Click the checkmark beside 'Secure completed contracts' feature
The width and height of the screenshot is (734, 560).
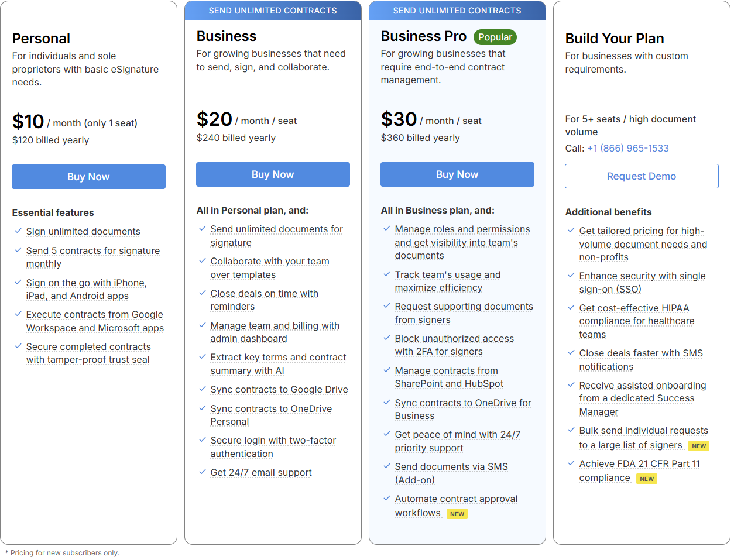pyautogui.click(x=18, y=346)
